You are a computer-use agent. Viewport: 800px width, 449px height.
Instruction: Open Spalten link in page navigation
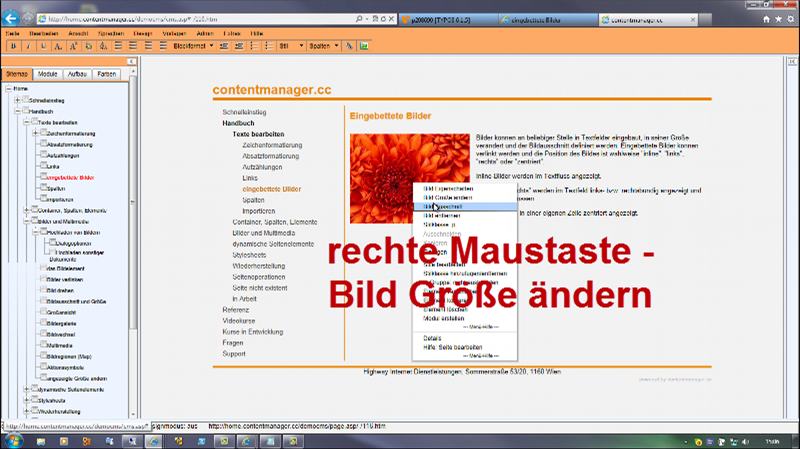coord(253,200)
